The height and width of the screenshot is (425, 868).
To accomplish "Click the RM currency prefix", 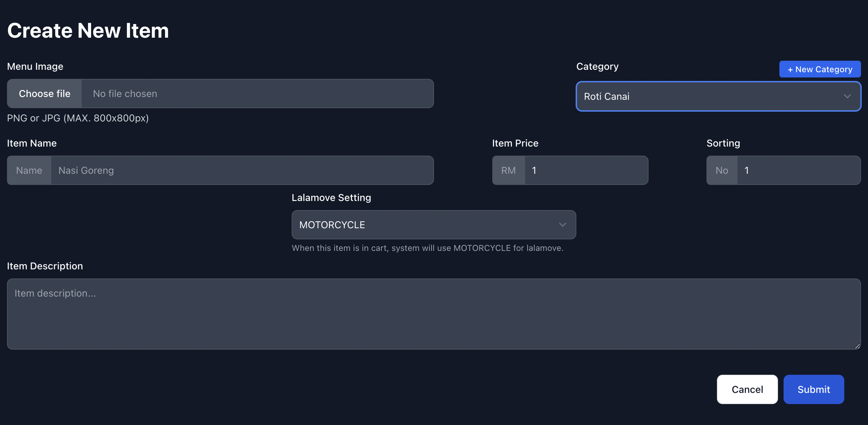I will coord(508,170).
